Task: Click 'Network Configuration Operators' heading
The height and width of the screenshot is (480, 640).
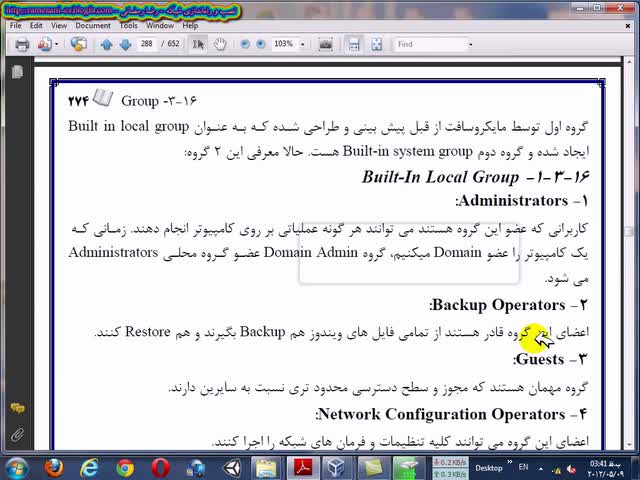Action: coord(442,414)
